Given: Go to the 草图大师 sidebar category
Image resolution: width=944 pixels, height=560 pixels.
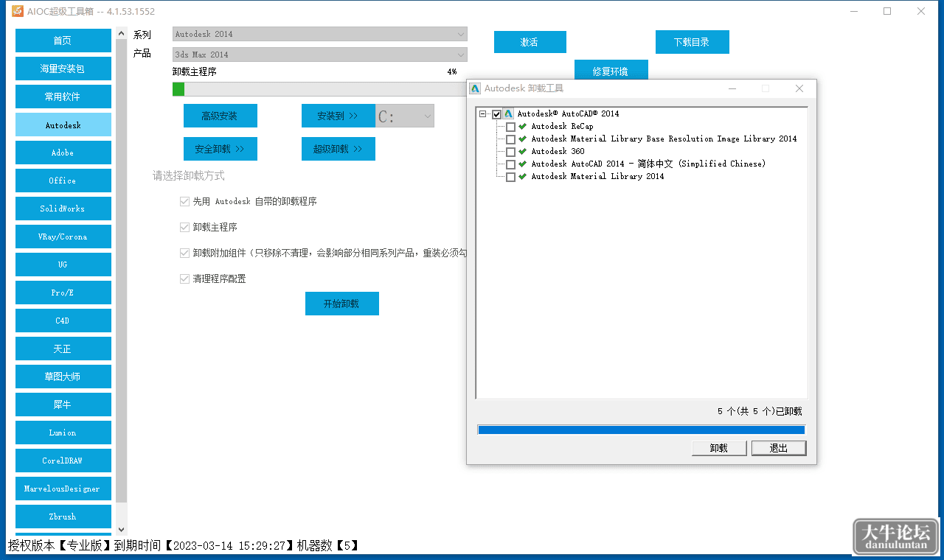Looking at the screenshot, I should [63, 377].
